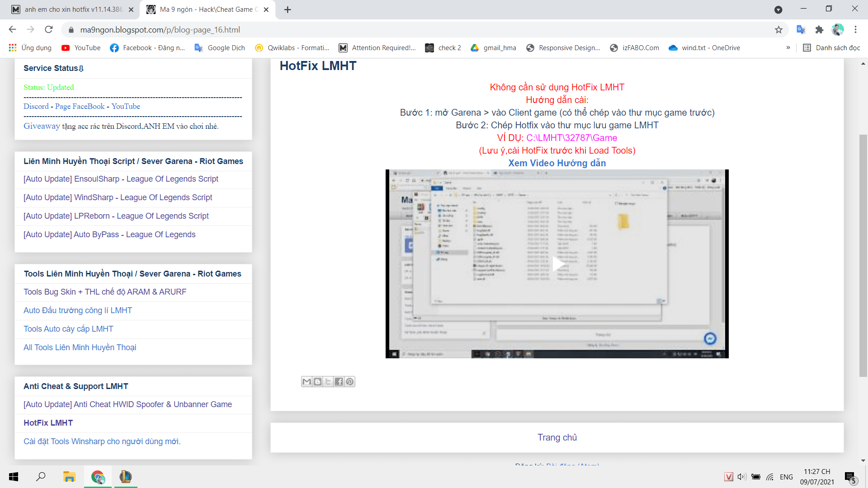
Task: Open Anti Cheat HWID Spoofer link
Action: pos(127,404)
